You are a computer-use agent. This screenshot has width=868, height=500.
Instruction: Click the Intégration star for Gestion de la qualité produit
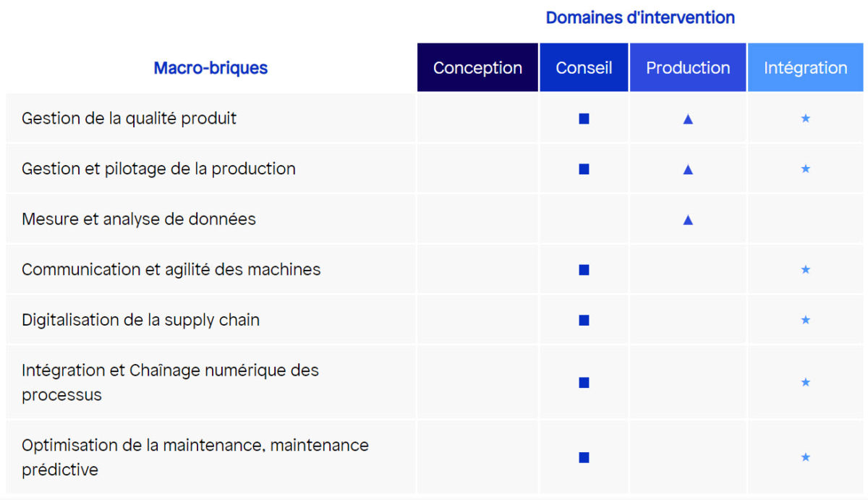pos(805,119)
